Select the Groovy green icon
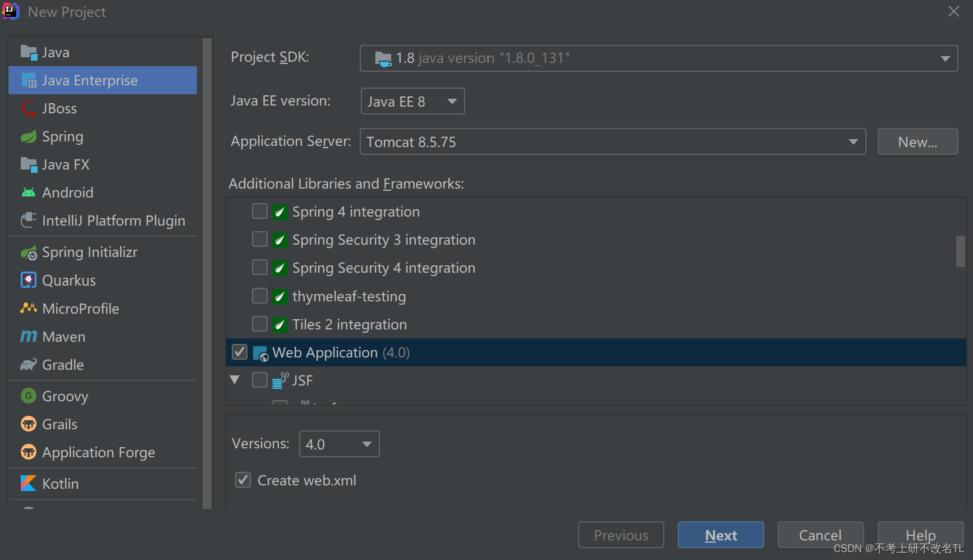 pyautogui.click(x=29, y=396)
